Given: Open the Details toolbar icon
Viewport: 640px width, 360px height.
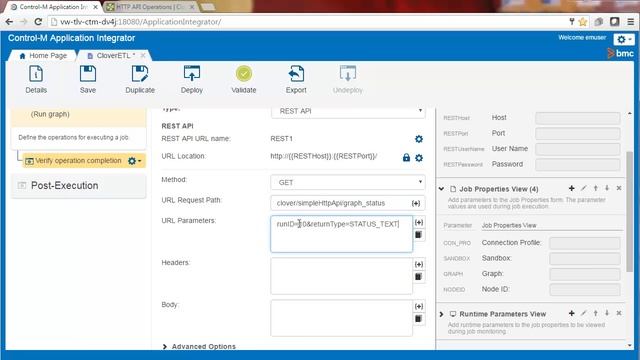Looking at the screenshot, I should click(36, 80).
